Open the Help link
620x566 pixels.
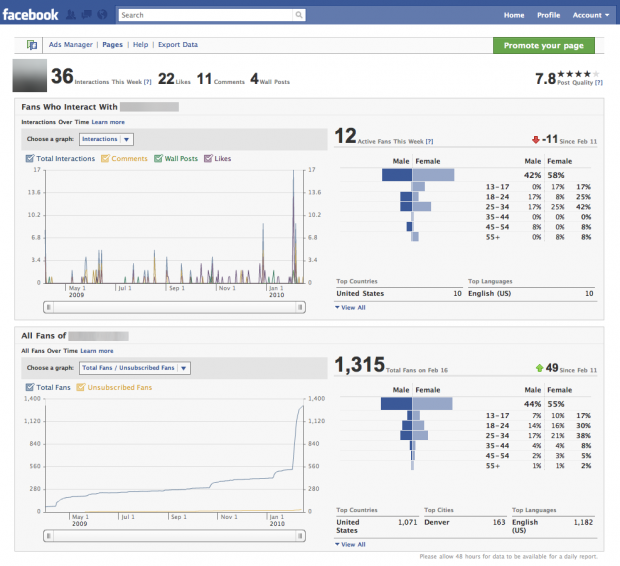point(140,45)
